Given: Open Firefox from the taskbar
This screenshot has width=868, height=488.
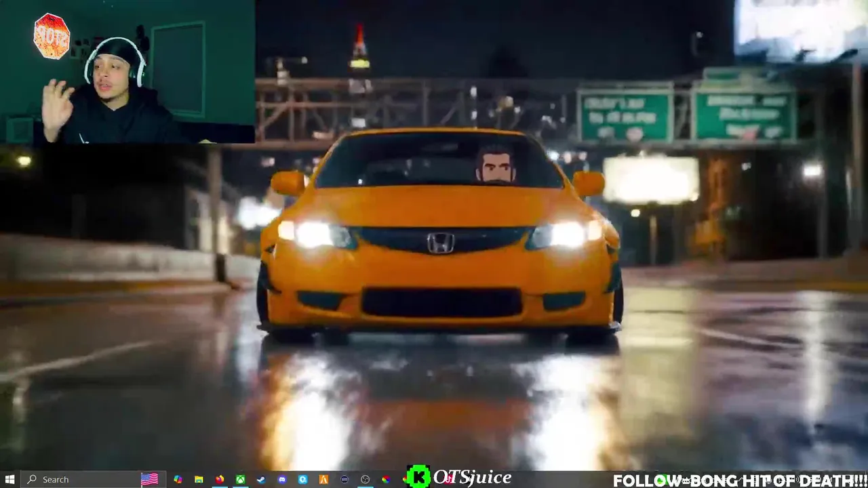Looking at the screenshot, I should tap(220, 479).
